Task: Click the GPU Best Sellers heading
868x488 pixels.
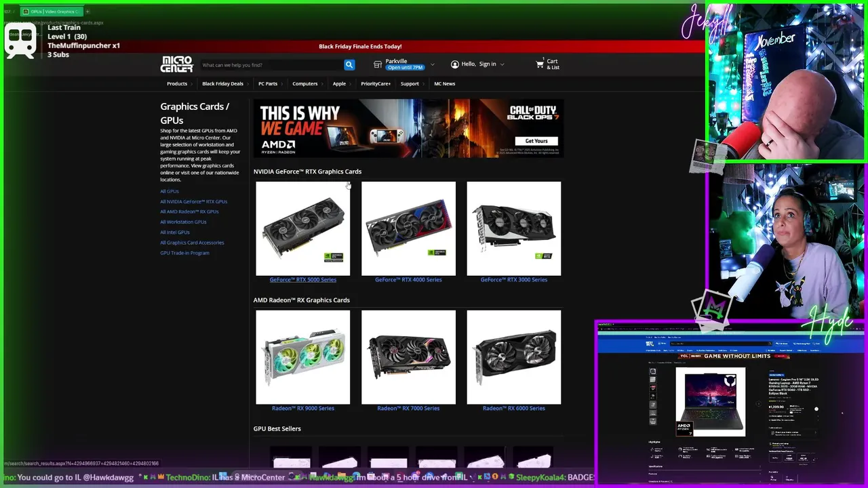Action: [277, 428]
